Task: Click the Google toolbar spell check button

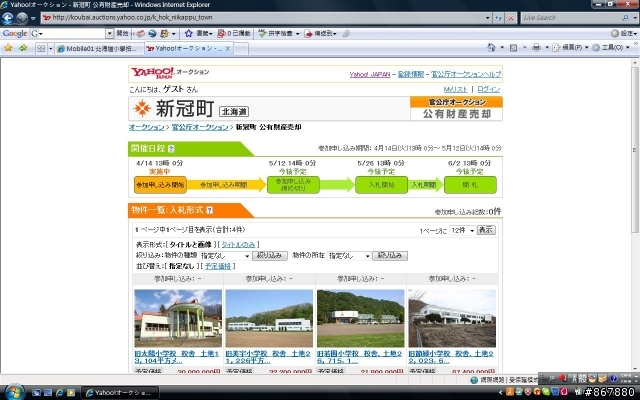Action: coord(279,33)
